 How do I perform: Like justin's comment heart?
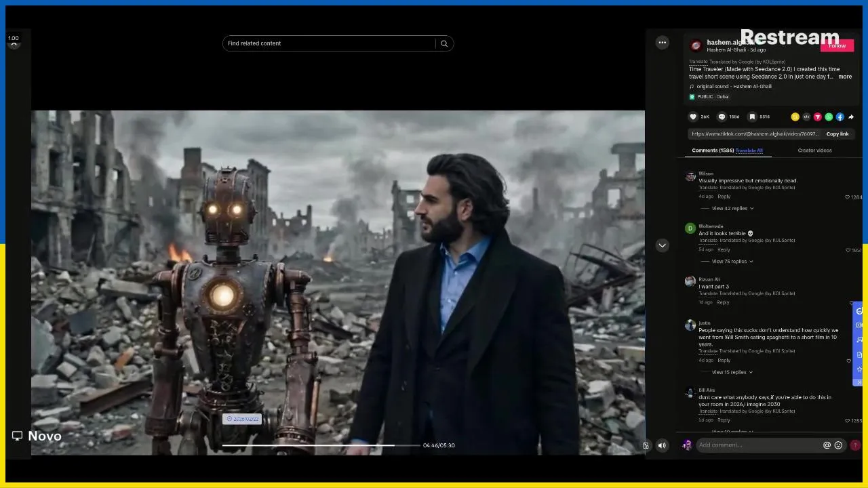coord(848,361)
